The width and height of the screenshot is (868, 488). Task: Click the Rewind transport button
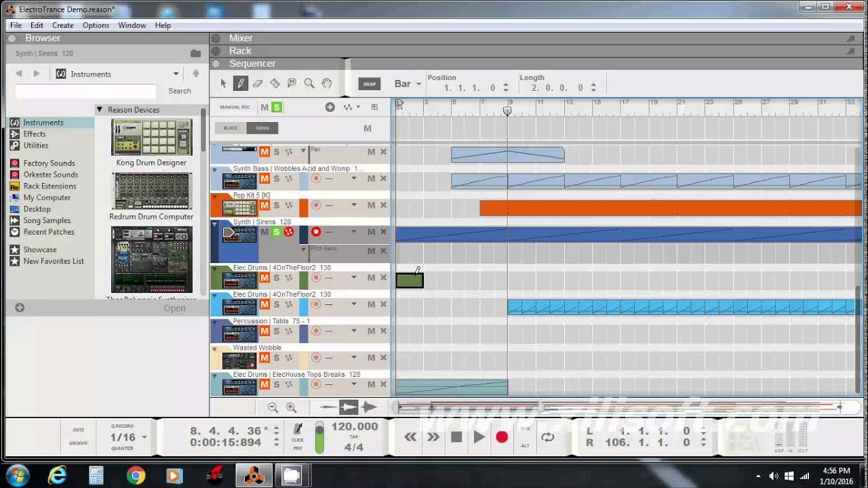tap(411, 437)
